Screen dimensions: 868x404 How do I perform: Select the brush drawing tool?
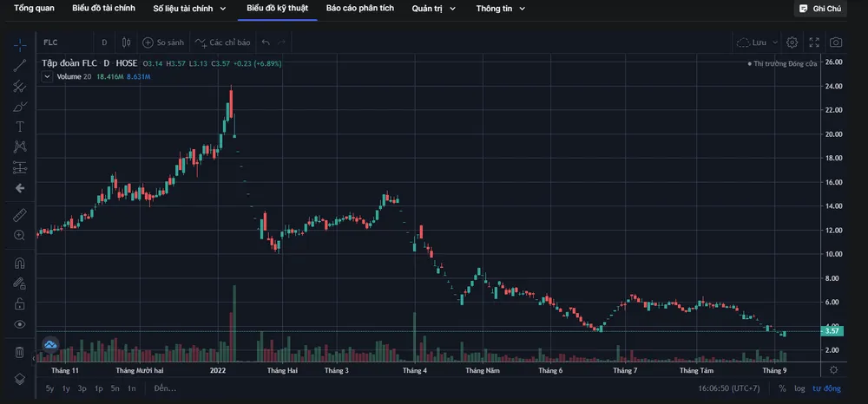point(19,107)
